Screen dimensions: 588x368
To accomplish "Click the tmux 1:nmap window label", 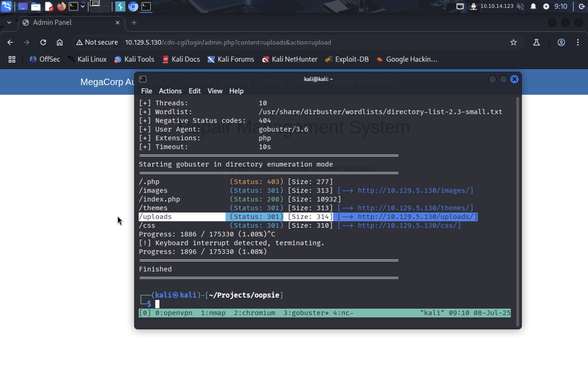I will [213, 313].
